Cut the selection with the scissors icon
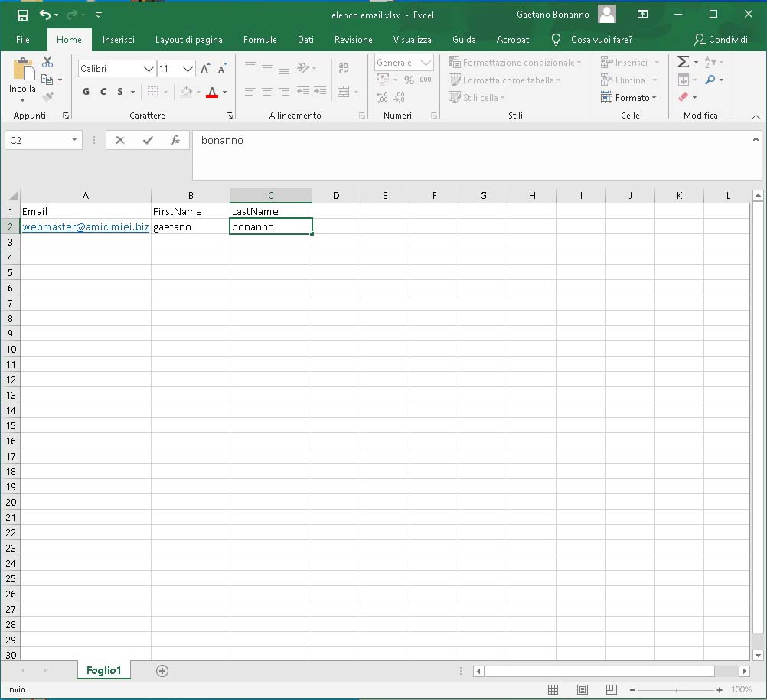The image size is (767, 700). point(47,62)
